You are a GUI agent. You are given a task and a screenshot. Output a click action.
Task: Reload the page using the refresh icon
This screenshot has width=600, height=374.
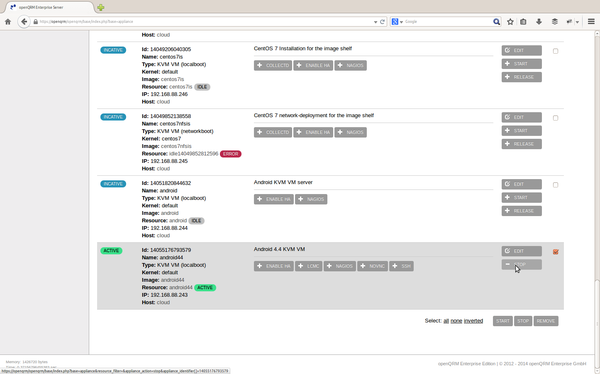[382, 22]
